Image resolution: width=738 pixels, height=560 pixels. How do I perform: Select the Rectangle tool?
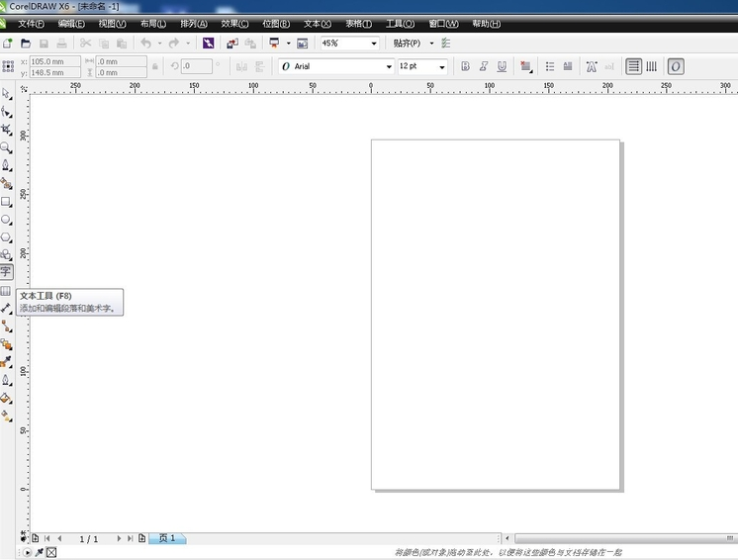pos(7,202)
